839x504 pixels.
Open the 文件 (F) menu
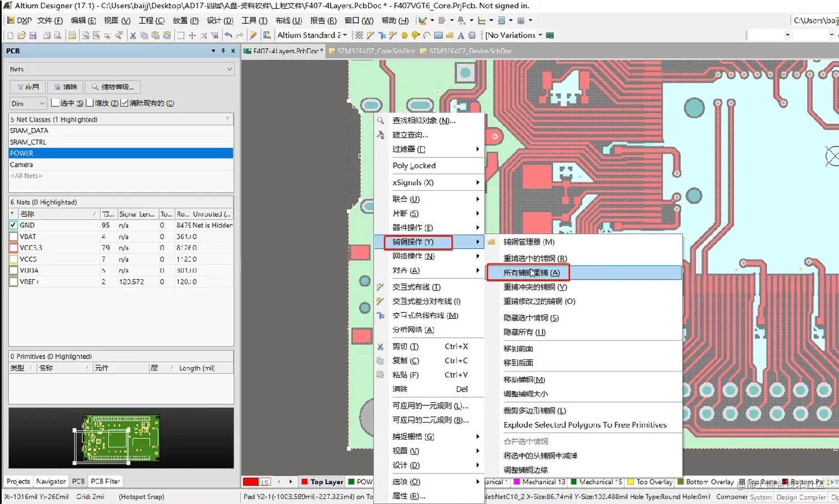[x=50, y=21]
